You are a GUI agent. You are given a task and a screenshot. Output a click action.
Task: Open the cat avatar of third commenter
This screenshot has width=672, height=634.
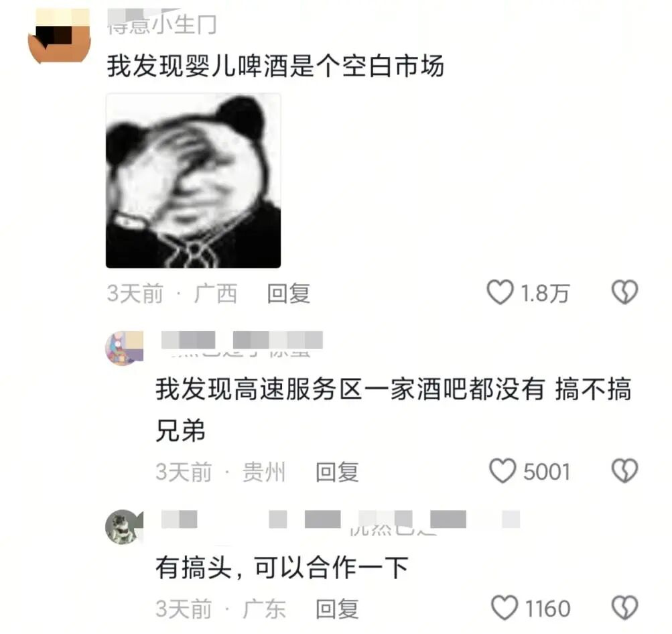(x=125, y=526)
